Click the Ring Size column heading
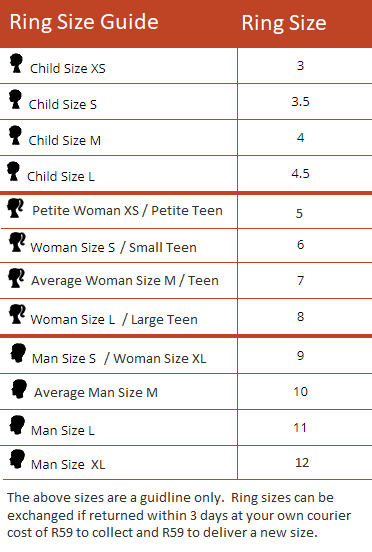Screen dimensions: 372x552 [284, 23]
